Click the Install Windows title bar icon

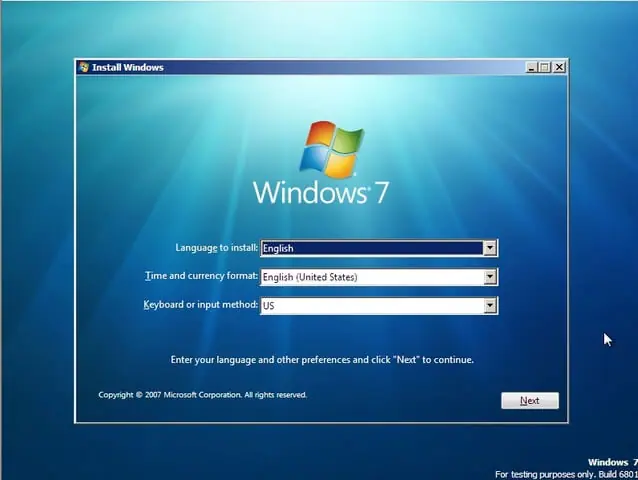pos(84,67)
